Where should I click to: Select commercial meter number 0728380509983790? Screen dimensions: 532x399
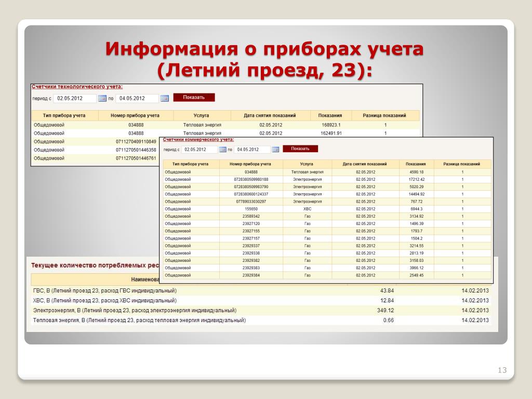coord(251,187)
